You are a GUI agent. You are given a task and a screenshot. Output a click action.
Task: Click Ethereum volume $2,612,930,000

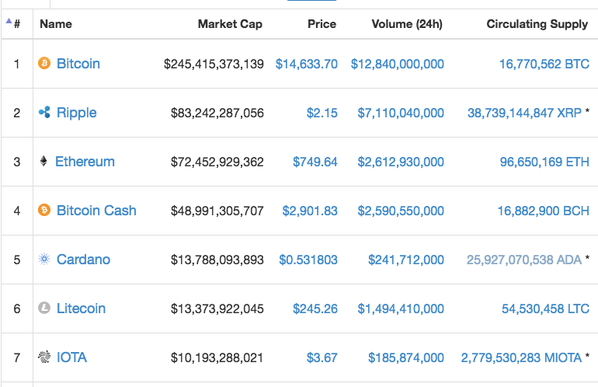[400, 162]
